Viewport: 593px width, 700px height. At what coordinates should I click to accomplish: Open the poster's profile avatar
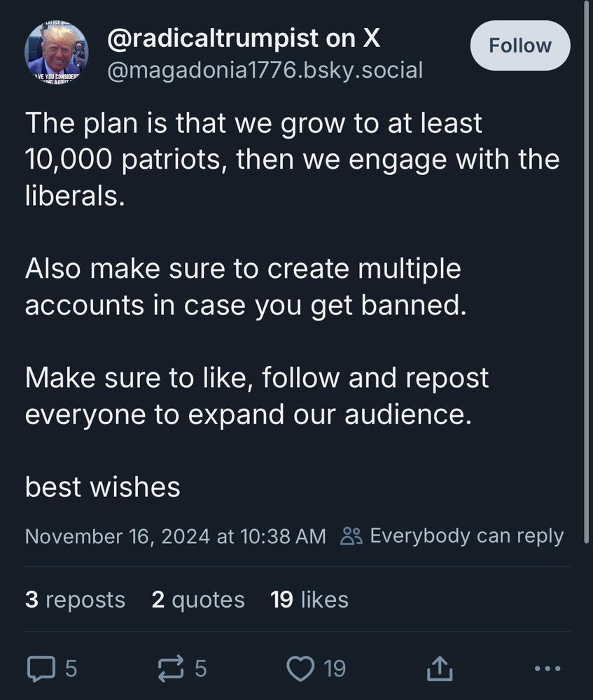point(56,54)
